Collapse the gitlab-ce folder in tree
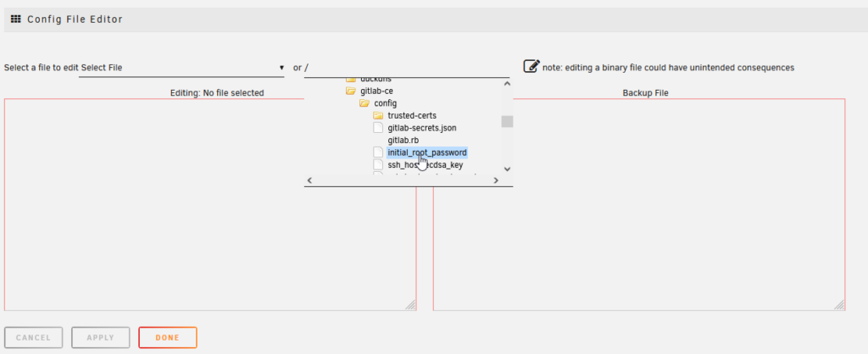This screenshot has width=868, height=354. click(x=376, y=91)
